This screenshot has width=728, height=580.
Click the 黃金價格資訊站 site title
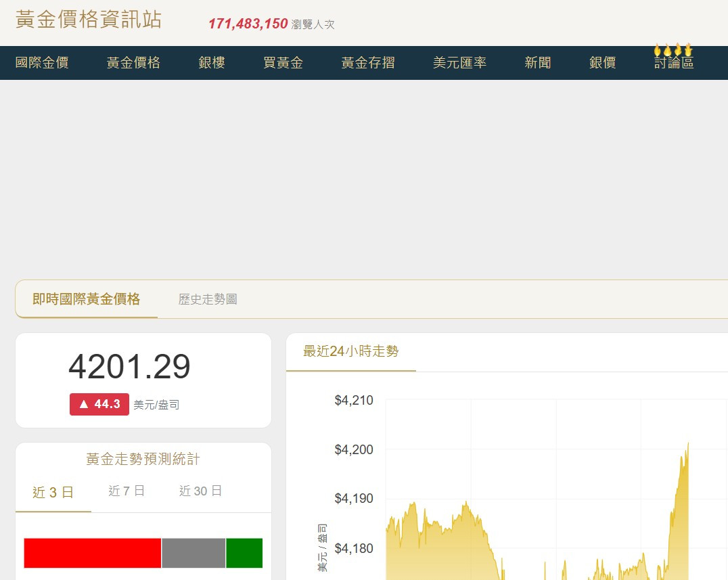coord(89,20)
